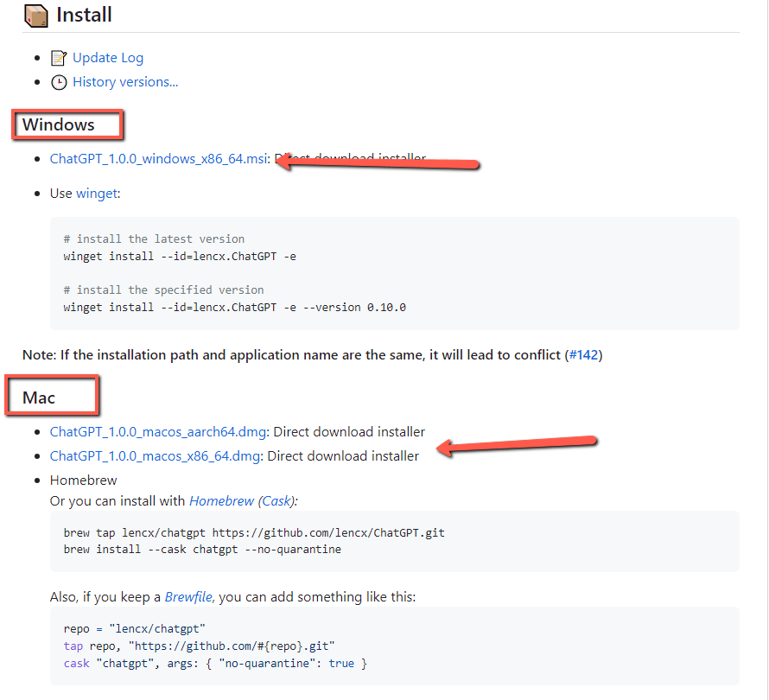This screenshot has height=700, width=769.
Task: Click the 'cask "chatgpt", args' code line
Action: pos(215,663)
